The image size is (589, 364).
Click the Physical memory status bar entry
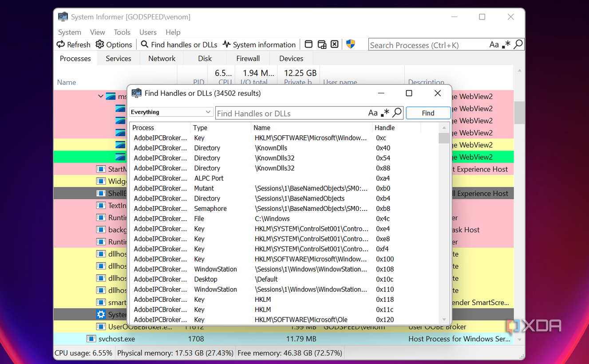point(175,353)
